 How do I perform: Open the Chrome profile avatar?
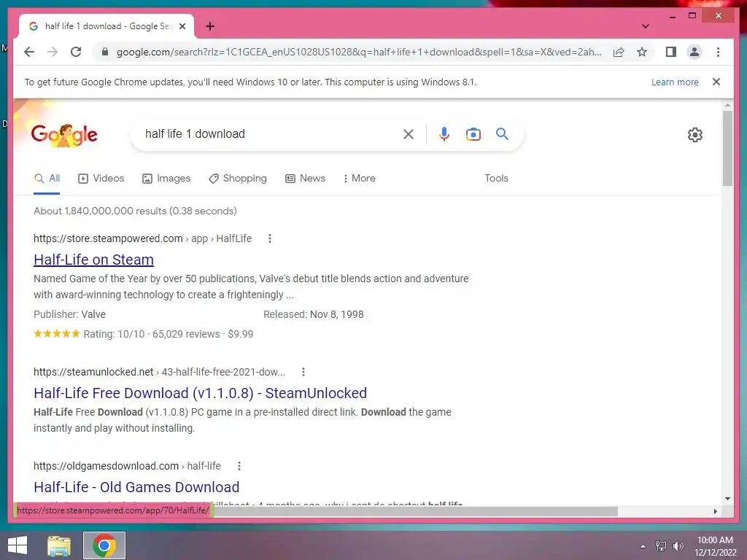[x=694, y=52]
